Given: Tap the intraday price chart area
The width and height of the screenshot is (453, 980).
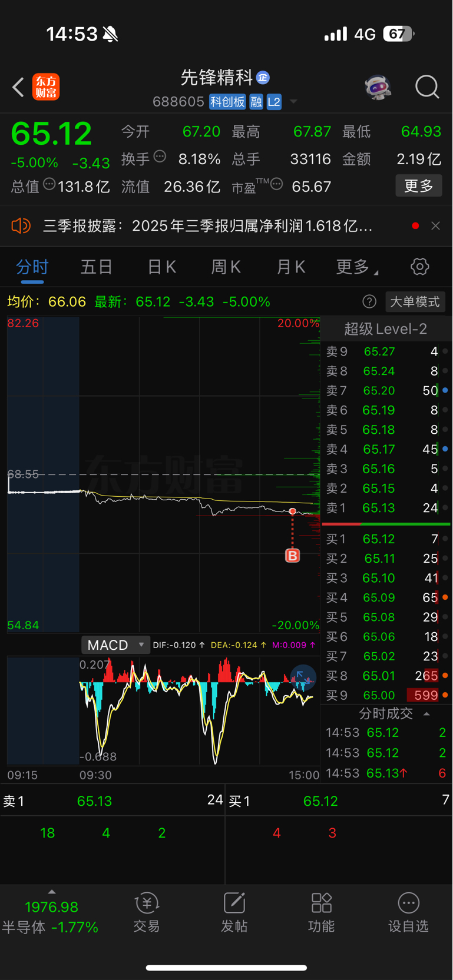Looking at the screenshot, I should tap(163, 474).
